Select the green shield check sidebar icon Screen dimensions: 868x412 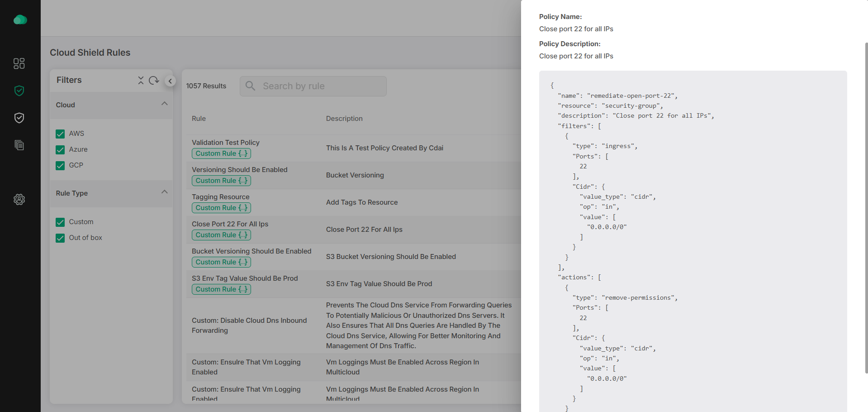(x=19, y=91)
